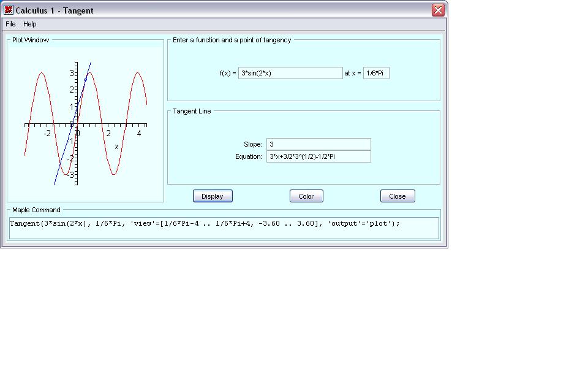
Task: Click the Maple icon in the title bar
Action: coord(9,10)
